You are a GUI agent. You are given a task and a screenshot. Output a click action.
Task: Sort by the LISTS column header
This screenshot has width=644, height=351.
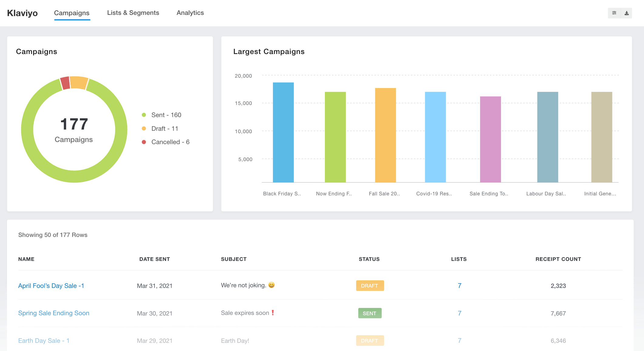click(x=459, y=259)
